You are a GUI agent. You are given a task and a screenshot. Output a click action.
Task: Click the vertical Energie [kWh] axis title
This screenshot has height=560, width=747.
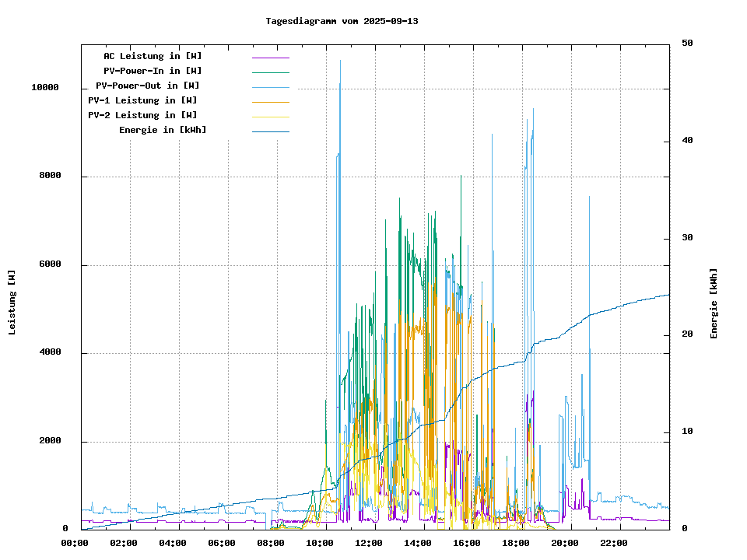tap(714, 303)
